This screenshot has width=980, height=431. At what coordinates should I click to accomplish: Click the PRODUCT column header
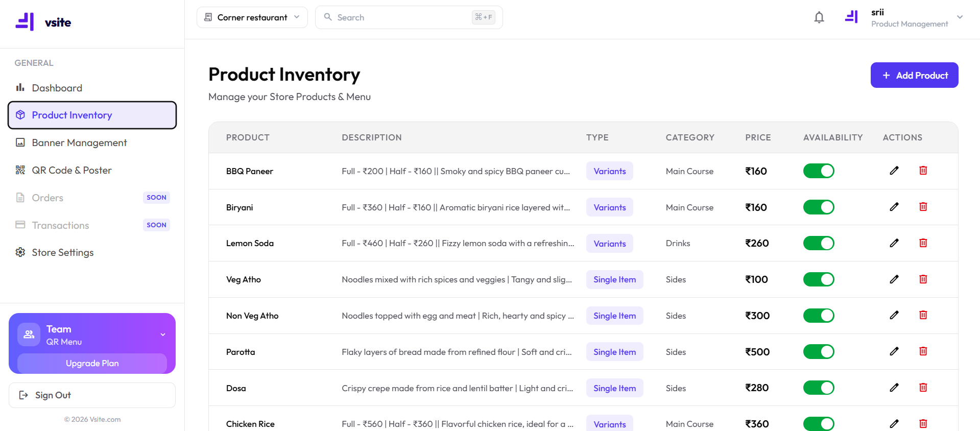(x=248, y=137)
